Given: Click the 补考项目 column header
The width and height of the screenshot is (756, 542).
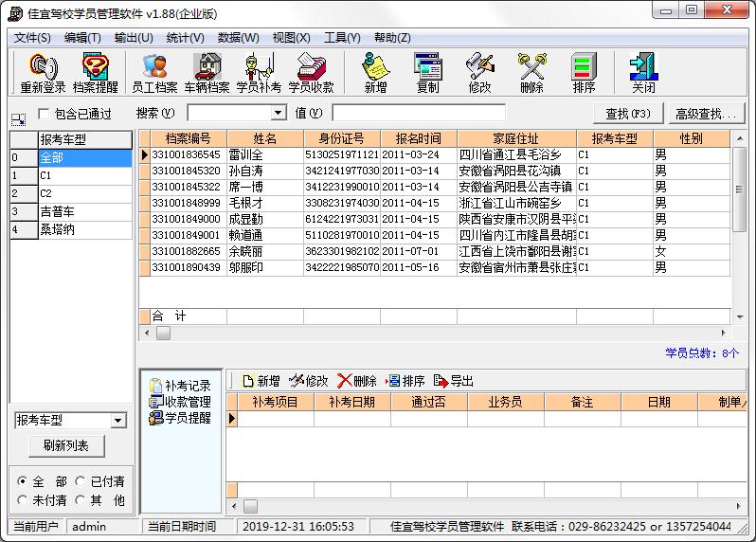Looking at the screenshot, I should click(x=275, y=402).
